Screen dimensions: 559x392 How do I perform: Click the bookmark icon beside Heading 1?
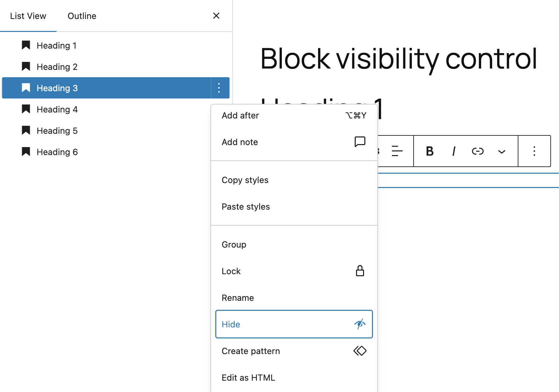(x=26, y=45)
